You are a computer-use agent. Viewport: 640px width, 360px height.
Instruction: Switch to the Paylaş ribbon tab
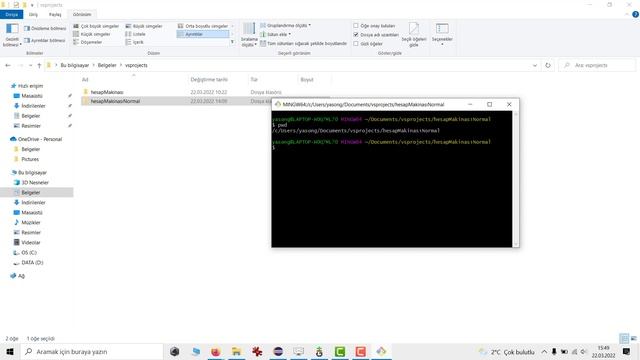point(55,14)
